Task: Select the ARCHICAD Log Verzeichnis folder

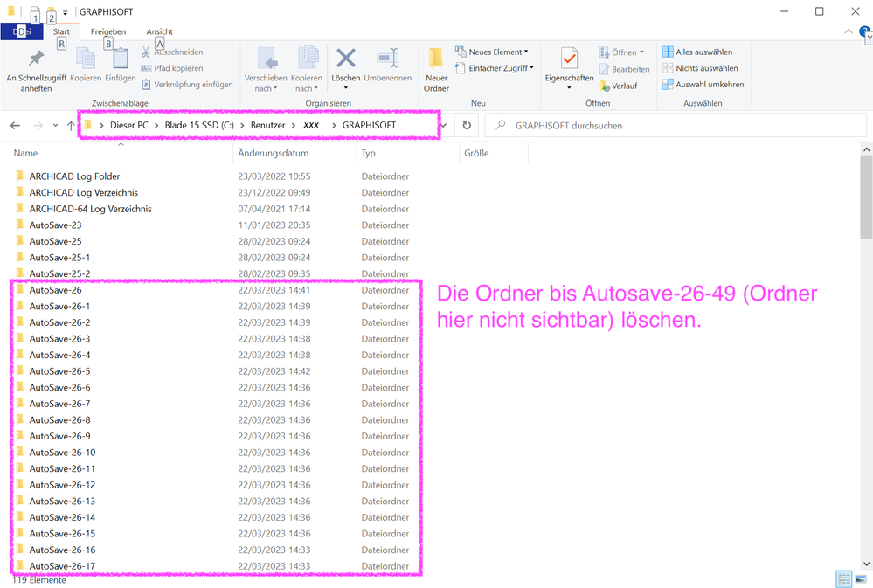Action: [x=84, y=192]
